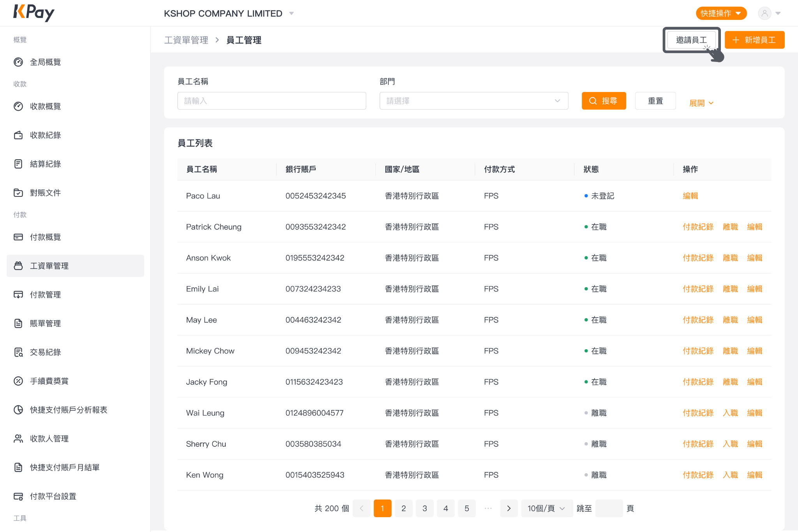
Task: Click the 收款概覽 gauge icon
Action: (x=18, y=106)
